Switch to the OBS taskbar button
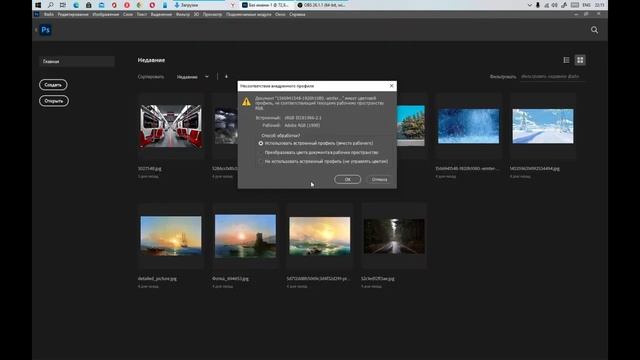 point(322,5)
